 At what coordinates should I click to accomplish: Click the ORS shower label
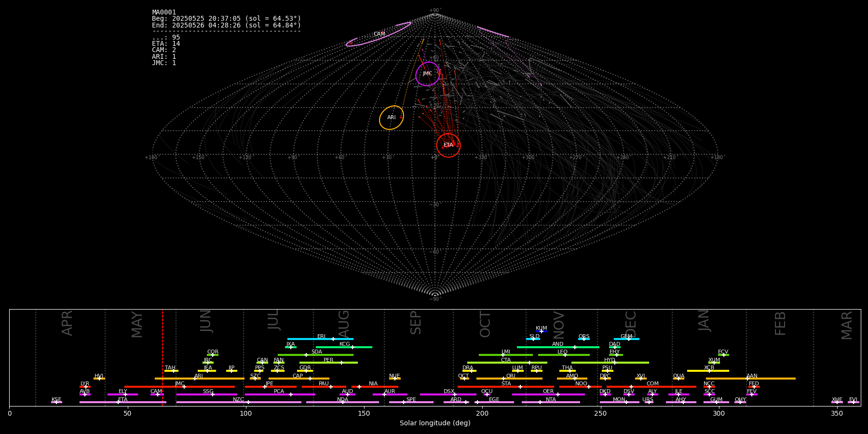[x=584, y=337]
